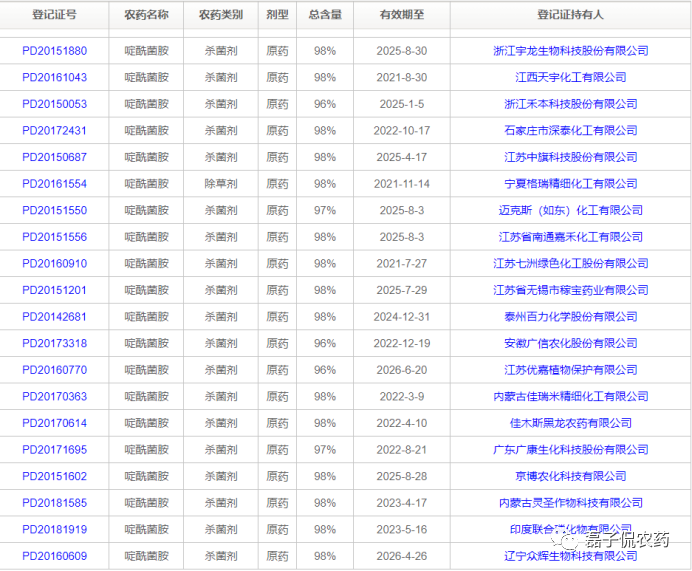The width and height of the screenshot is (692, 571).
Task: Select expiry date 2025-7-29
Action: (402, 290)
